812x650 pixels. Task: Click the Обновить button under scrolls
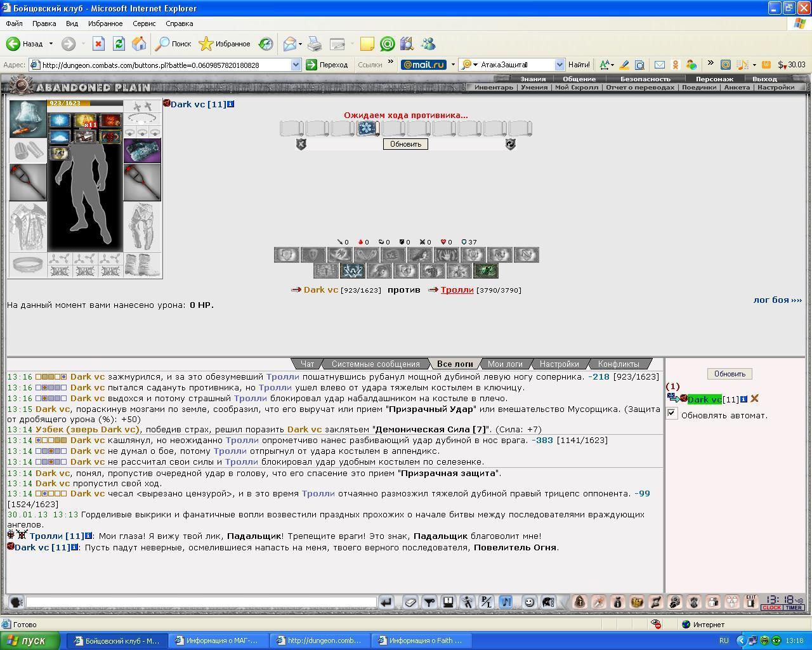coord(405,144)
